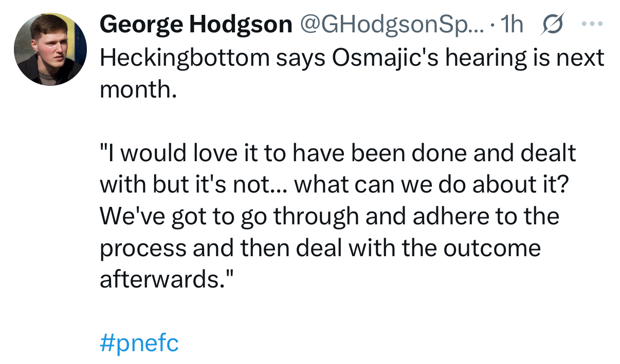Viewport: 620px width, 364px height.
Task: Click the line starting We've got to go
Action: click(x=329, y=217)
